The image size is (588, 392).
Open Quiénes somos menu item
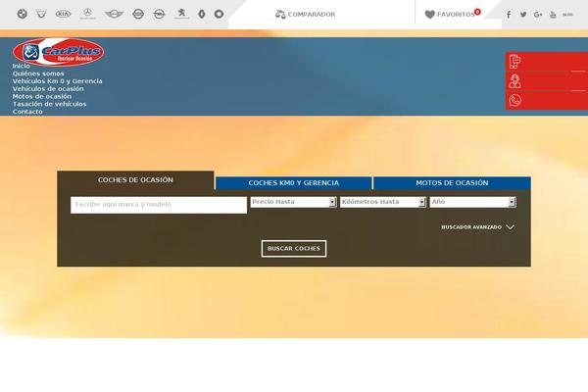pyautogui.click(x=38, y=73)
